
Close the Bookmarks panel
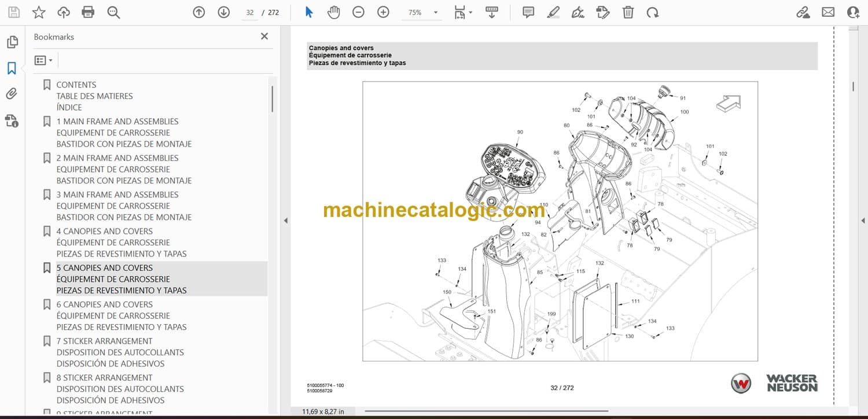[264, 36]
